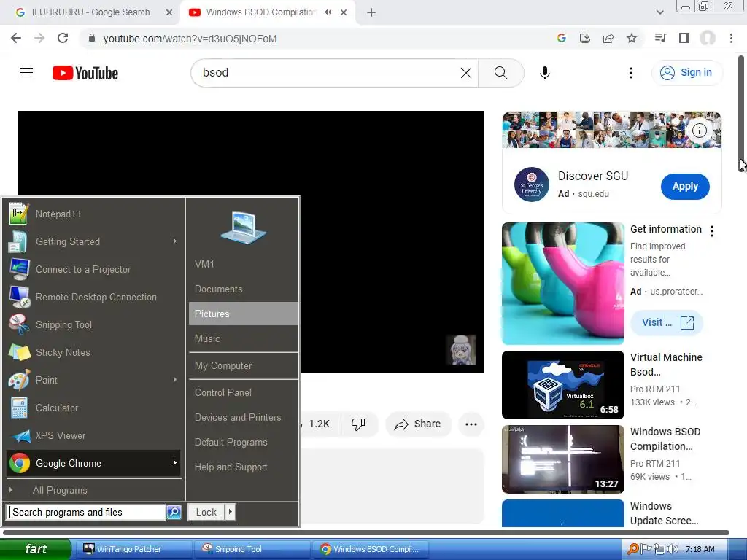Launch Calculator from the Start menu
Viewport: 747px width, 560px height.
point(93,408)
